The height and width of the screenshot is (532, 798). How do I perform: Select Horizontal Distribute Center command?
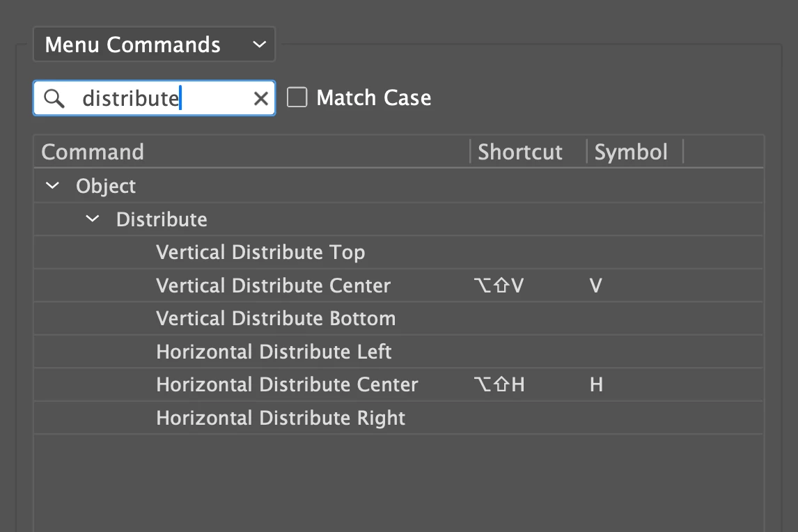click(x=287, y=384)
